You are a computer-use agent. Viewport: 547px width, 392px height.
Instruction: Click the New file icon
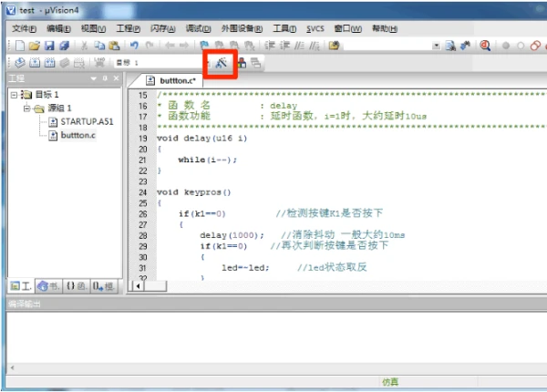tap(19, 46)
